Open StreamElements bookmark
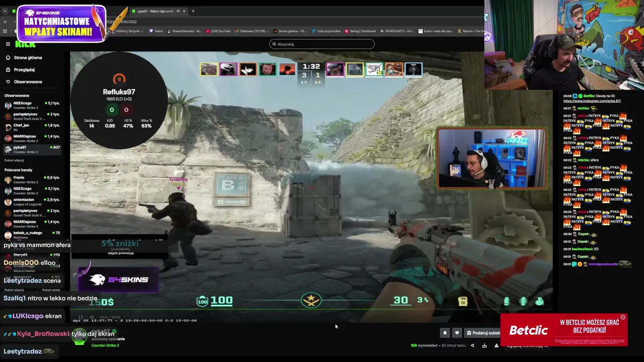Viewport: 644px width, 362px height. [x=184, y=31]
